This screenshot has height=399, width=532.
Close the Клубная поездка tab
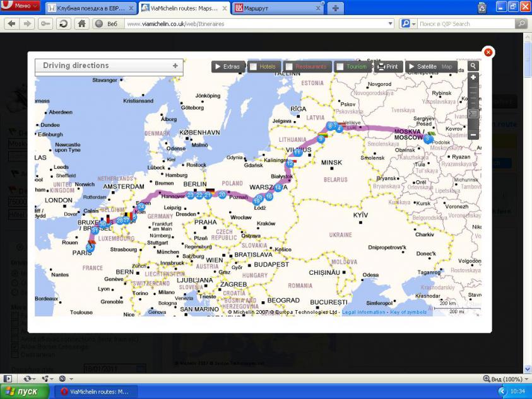pyautogui.click(x=131, y=8)
